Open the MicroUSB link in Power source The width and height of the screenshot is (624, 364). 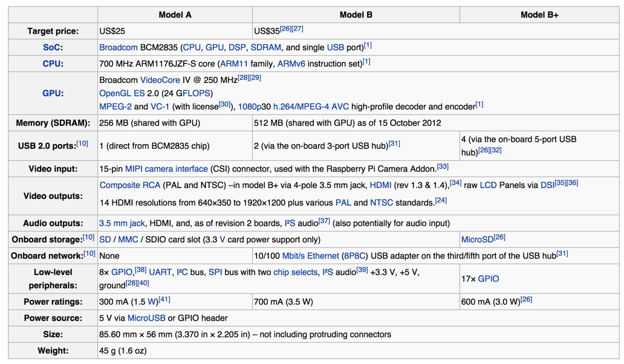[146, 318]
